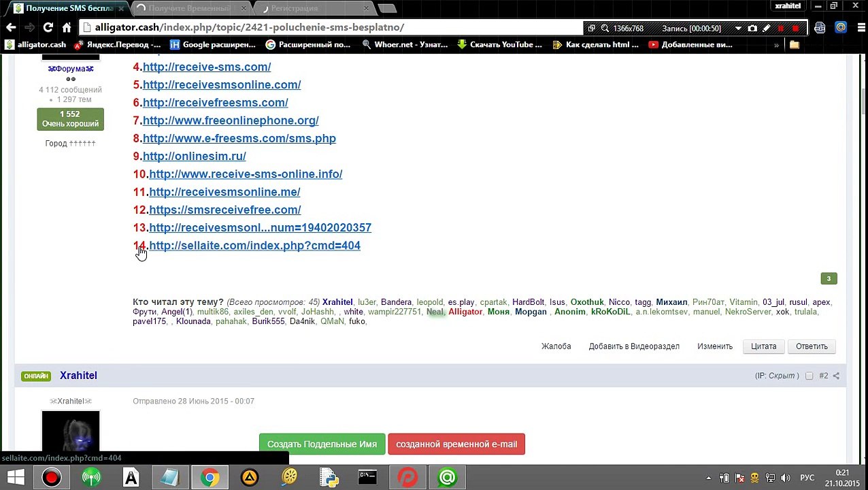The height and width of the screenshot is (490, 868).
Task: Click the Xrahitel avatar thumbnail
Action: pos(71,431)
